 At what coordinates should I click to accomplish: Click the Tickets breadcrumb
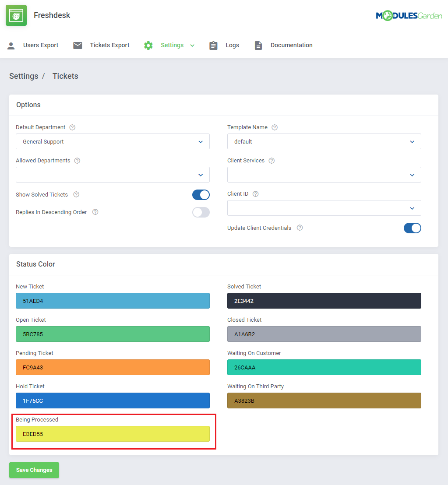pos(65,76)
